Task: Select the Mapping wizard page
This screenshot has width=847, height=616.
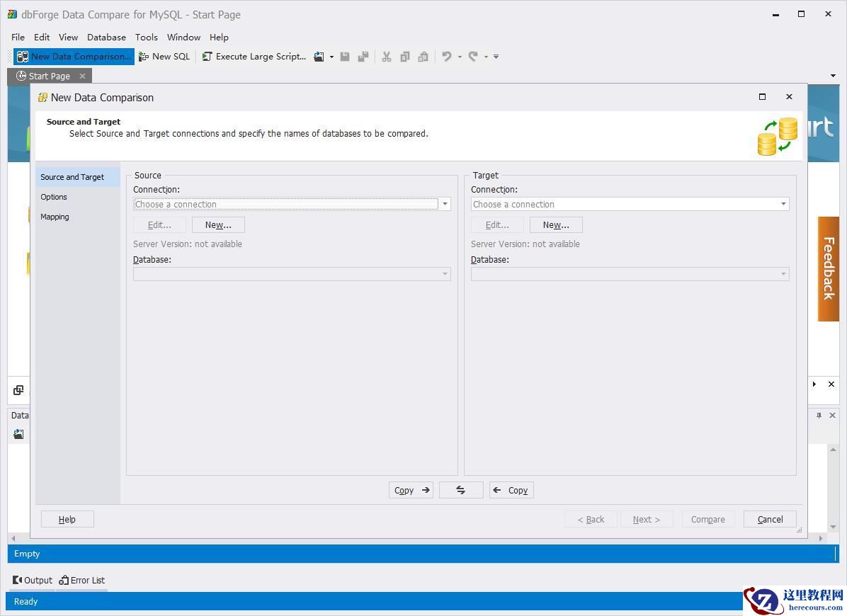Action: [55, 217]
